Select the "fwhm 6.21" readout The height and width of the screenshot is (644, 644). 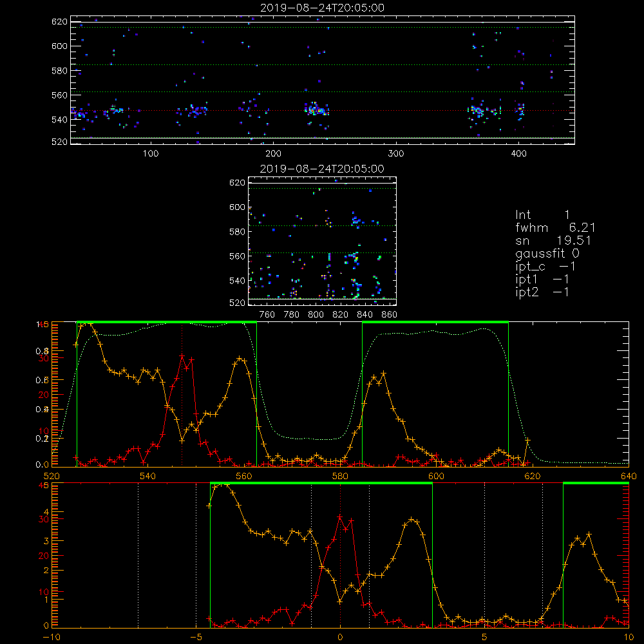click(x=555, y=227)
